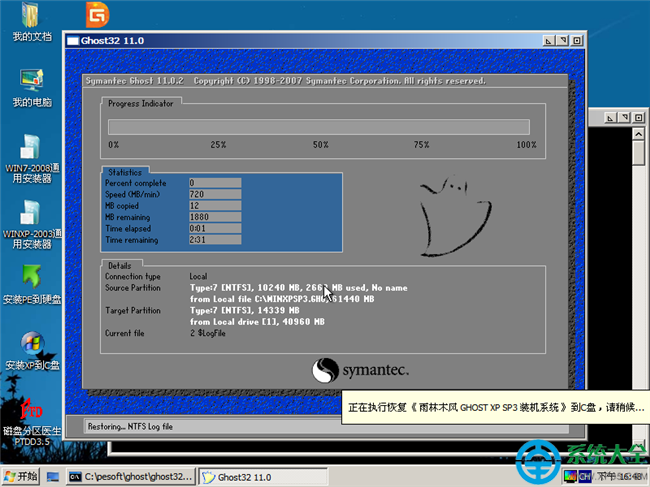This screenshot has width=650, height=487.
Task: Click the Connection type value 'Local'
Action: tap(198, 276)
